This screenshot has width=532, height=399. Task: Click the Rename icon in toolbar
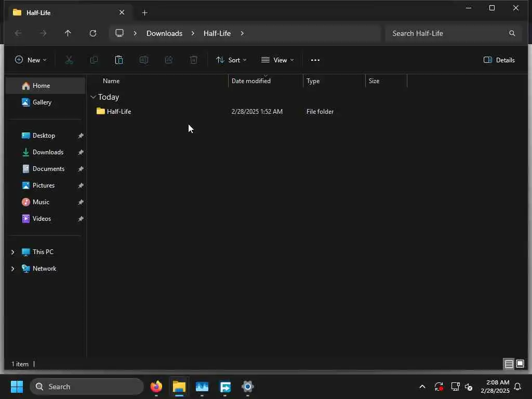click(x=144, y=60)
